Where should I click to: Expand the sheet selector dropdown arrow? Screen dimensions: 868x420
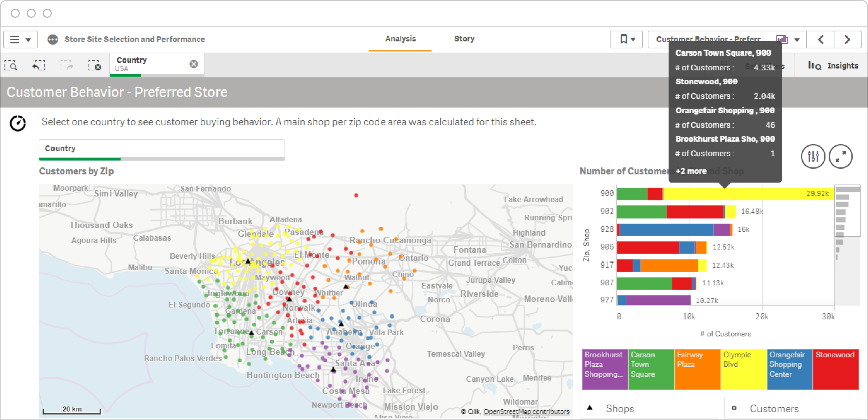tap(797, 39)
